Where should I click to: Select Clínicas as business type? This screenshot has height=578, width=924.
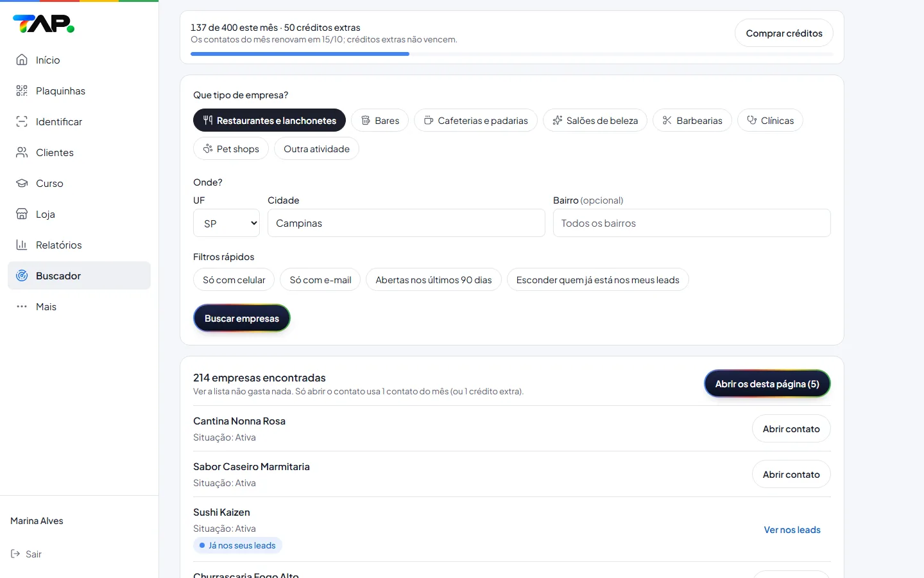tap(770, 120)
